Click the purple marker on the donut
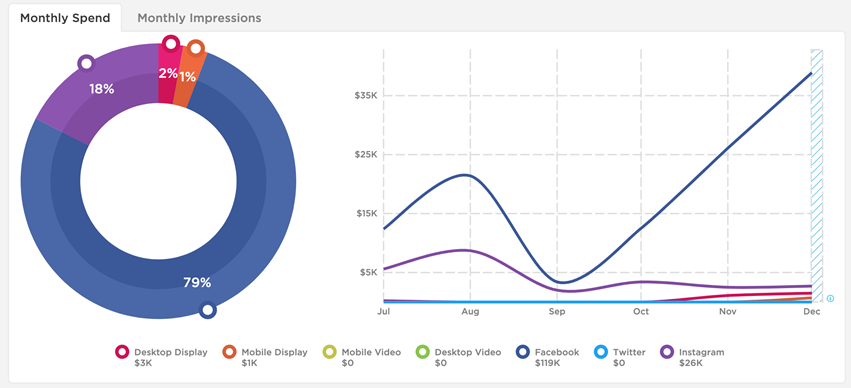 [86, 63]
